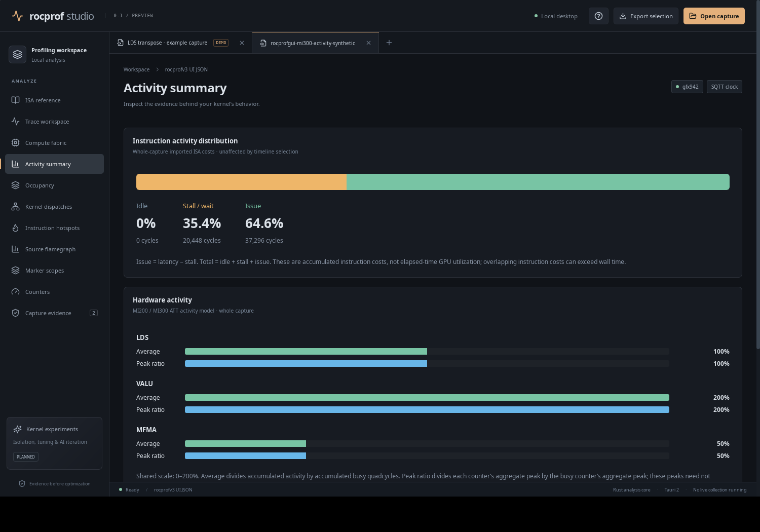Open the Activity summary sidebar item
Screen dimensions: 760x532
(54, 164)
